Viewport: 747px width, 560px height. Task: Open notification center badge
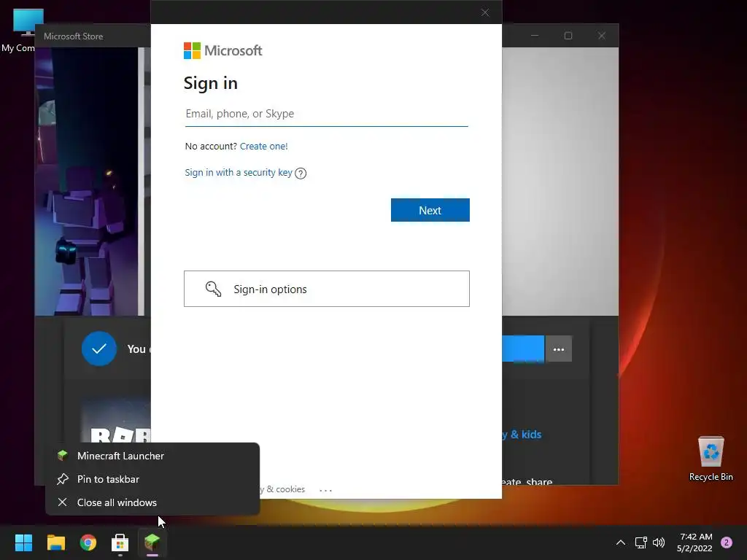[727, 542]
